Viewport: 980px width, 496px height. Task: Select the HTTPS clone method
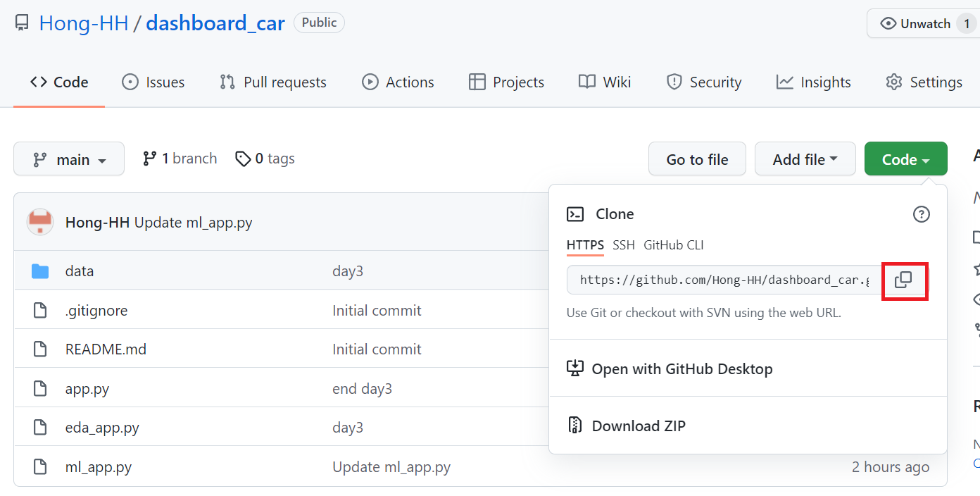click(585, 245)
